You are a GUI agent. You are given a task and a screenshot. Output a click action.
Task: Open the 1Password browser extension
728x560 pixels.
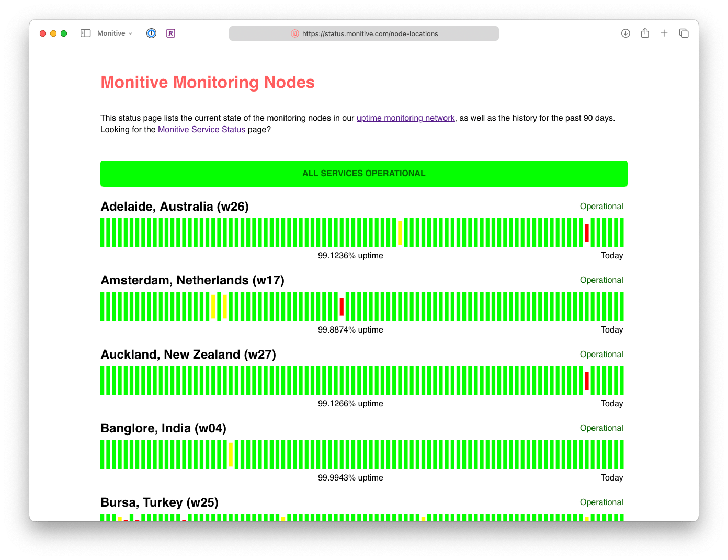pyautogui.click(x=151, y=33)
